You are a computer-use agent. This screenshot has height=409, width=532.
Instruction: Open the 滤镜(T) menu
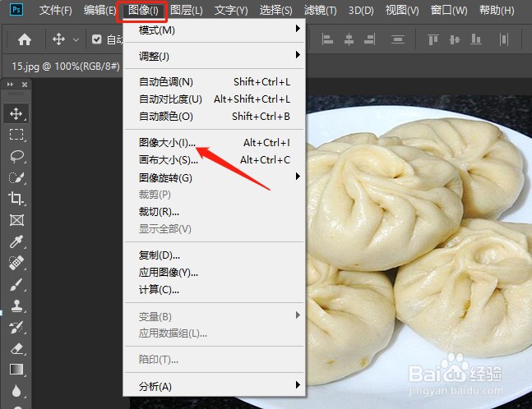pos(321,10)
